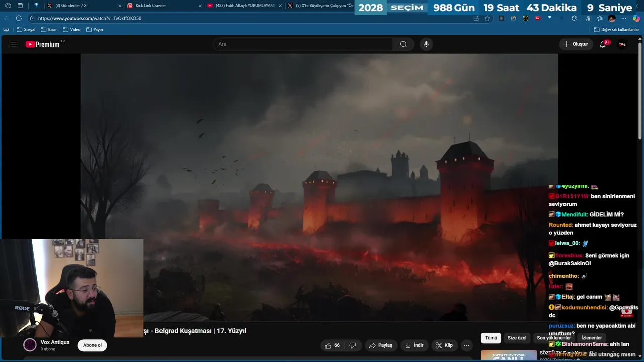This screenshot has height=362, width=644.
Task: Switch to the Kick Link Crawler tab
Action: [x=164, y=6]
